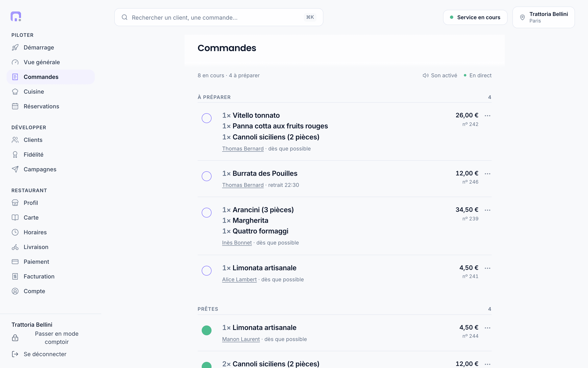
Task: Open three-dot menu for the 2× Cannoli order
Action: [487, 364]
